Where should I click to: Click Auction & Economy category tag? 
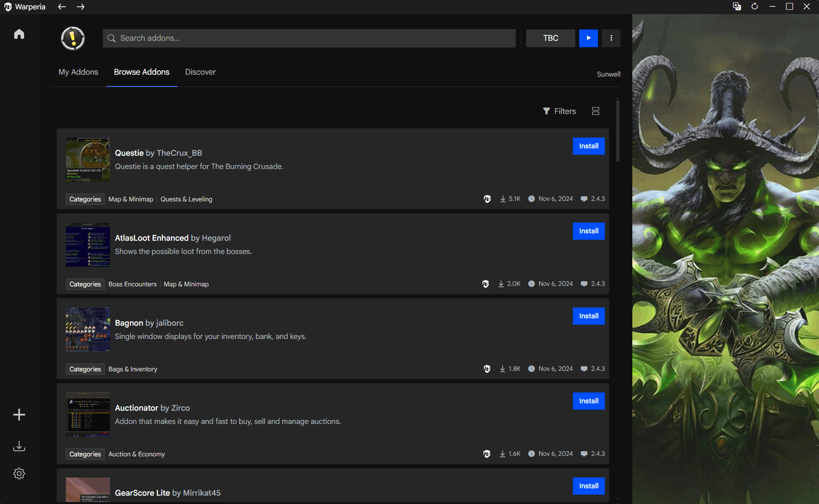[x=137, y=454]
